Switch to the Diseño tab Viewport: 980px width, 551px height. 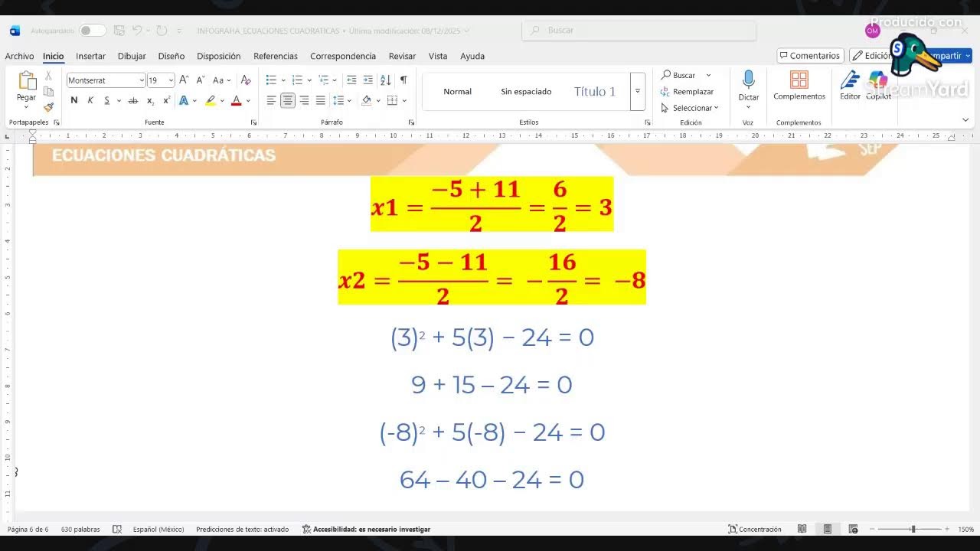tap(171, 56)
